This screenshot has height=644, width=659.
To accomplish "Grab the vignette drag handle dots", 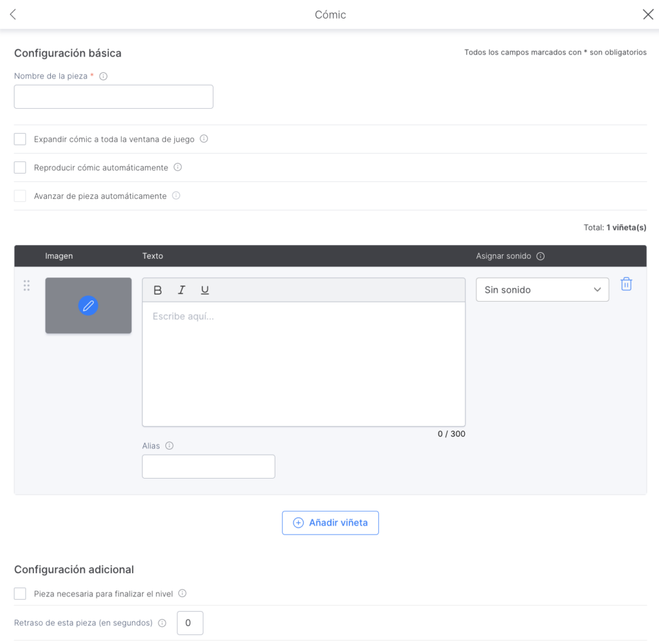I will tap(26, 286).
